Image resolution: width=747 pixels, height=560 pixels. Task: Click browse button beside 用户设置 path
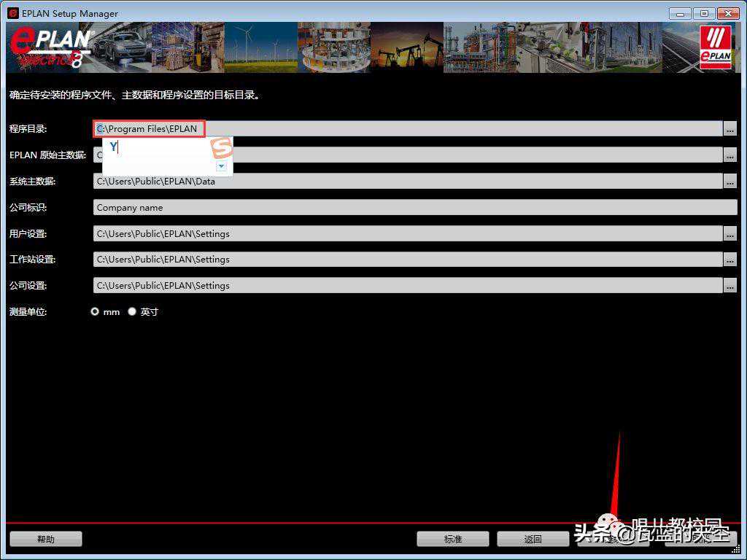pyautogui.click(x=730, y=234)
